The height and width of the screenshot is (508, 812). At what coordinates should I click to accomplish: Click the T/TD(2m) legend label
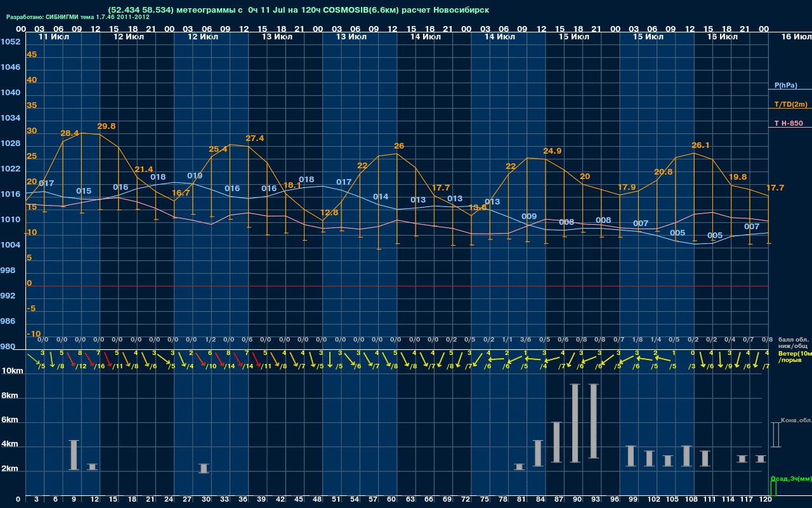click(791, 104)
